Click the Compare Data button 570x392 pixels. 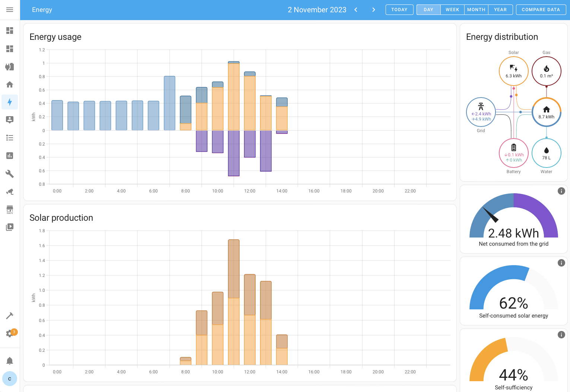pyautogui.click(x=541, y=10)
